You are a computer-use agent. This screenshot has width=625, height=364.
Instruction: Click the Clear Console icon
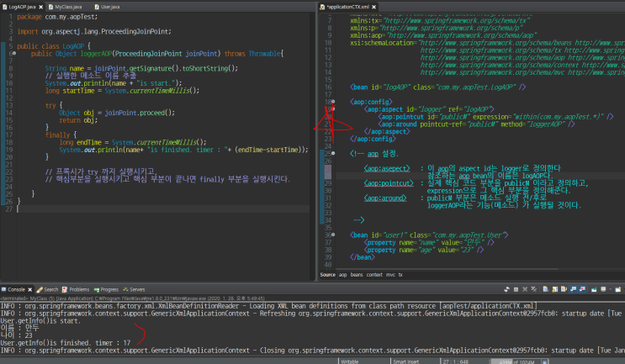click(546, 289)
